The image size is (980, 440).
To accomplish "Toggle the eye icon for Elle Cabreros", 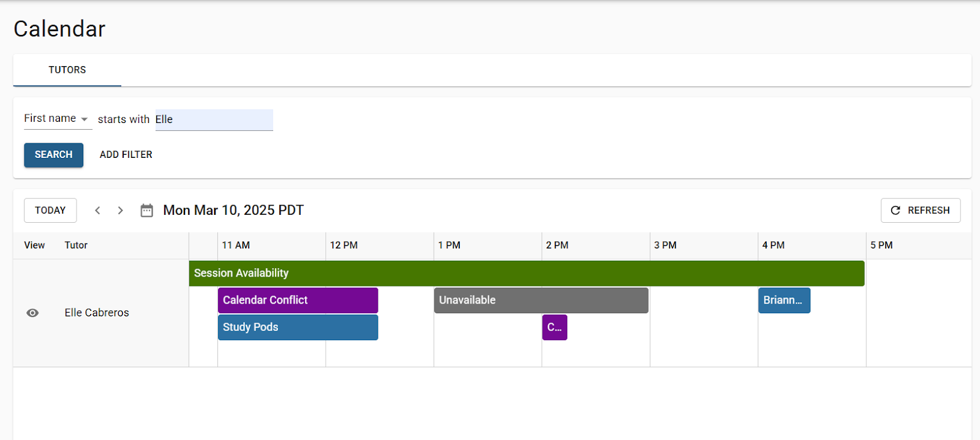I will [x=33, y=313].
